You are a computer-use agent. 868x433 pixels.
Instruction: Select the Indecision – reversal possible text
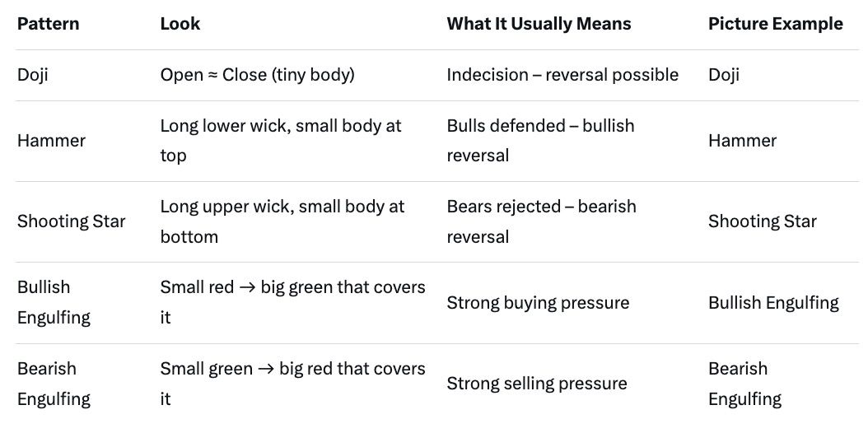(x=562, y=75)
